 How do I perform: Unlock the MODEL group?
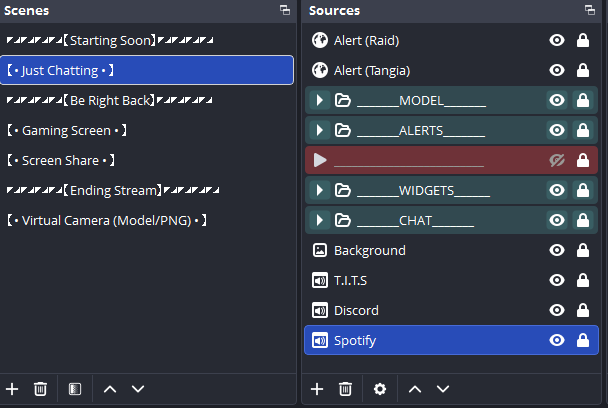[583, 100]
